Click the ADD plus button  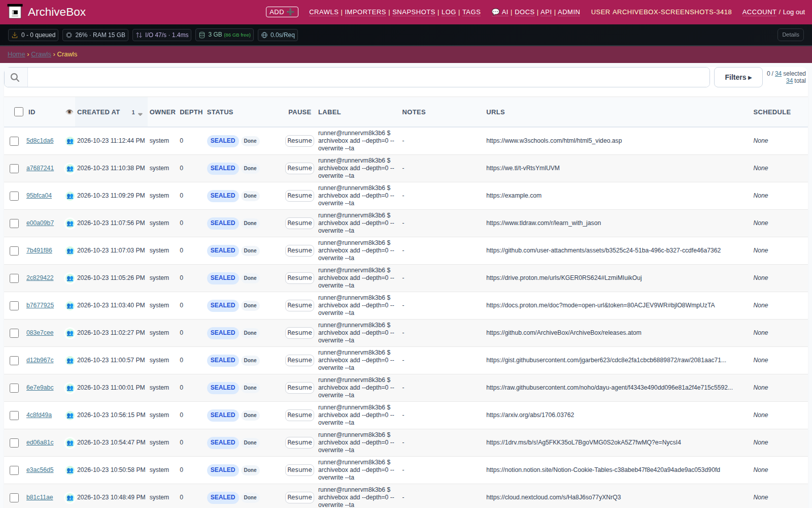point(282,12)
